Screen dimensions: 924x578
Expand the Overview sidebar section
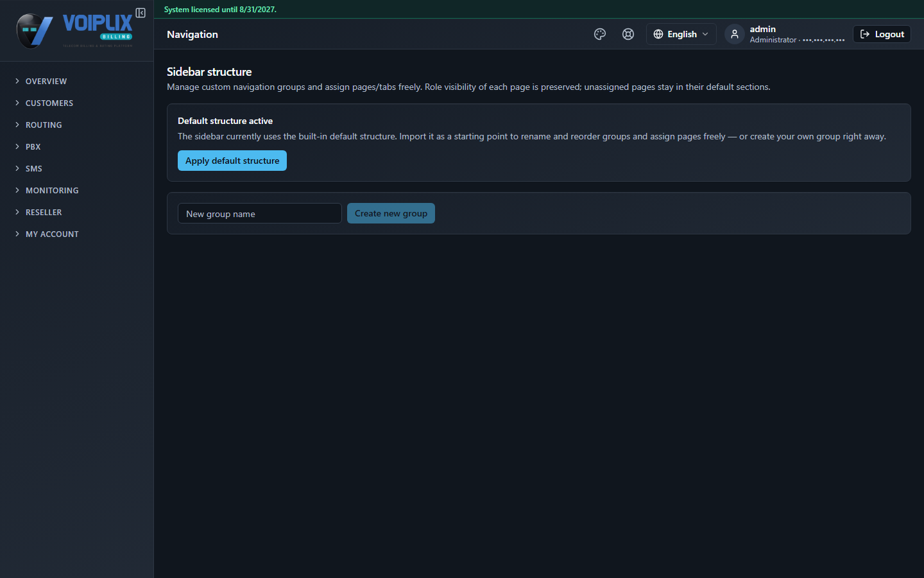(x=77, y=81)
